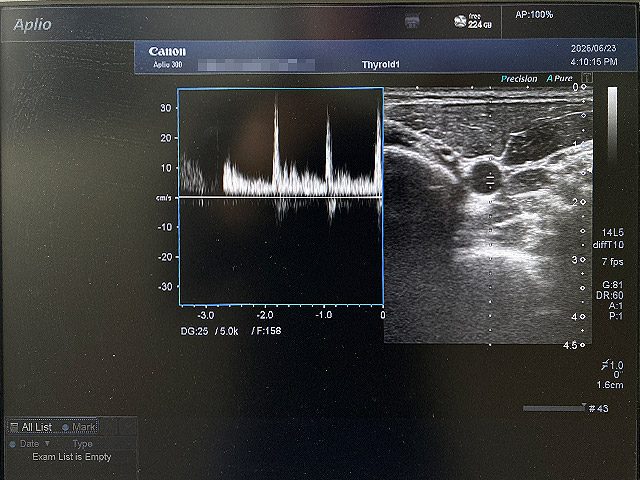640x480 pixels.
Task: Click the focus marker icon above 1.0
Action: coord(605,364)
